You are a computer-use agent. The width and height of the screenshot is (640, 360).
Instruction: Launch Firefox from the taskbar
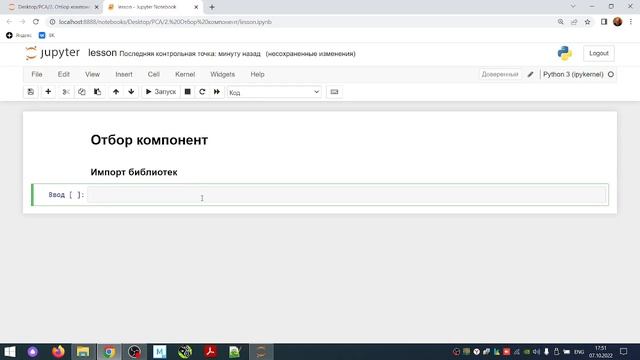point(58,352)
